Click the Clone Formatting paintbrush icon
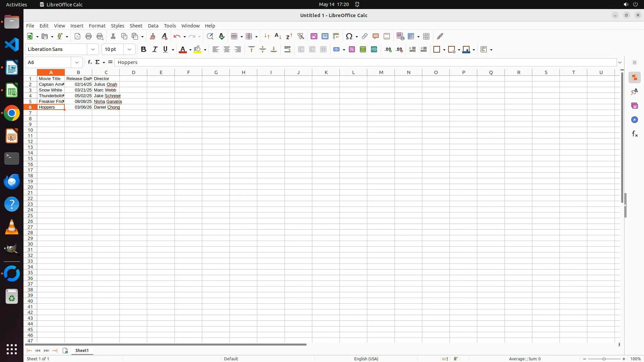 (x=153, y=36)
